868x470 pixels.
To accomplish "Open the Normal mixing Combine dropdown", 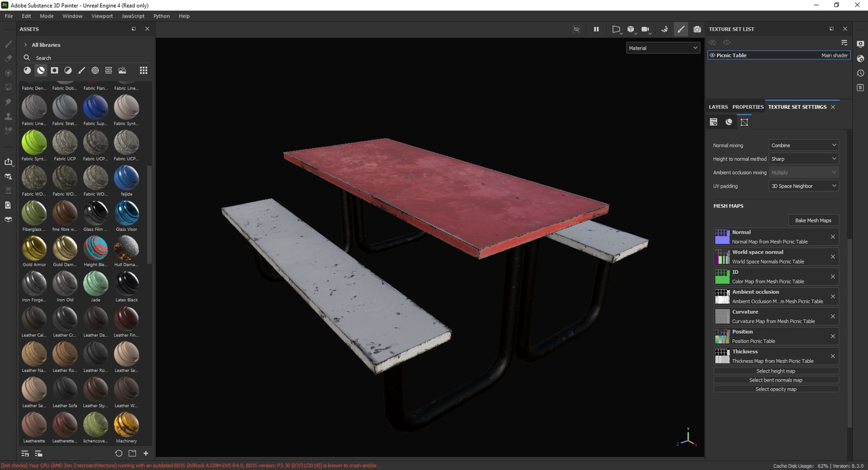I will (x=803, y=145).
